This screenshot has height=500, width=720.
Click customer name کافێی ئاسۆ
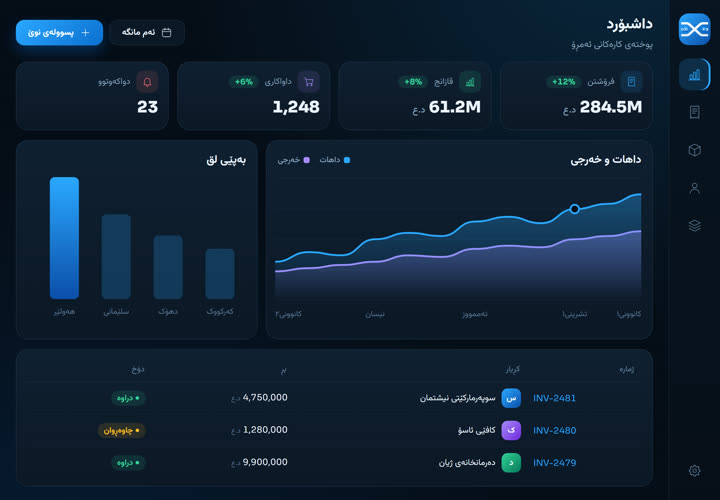(477, 430)
